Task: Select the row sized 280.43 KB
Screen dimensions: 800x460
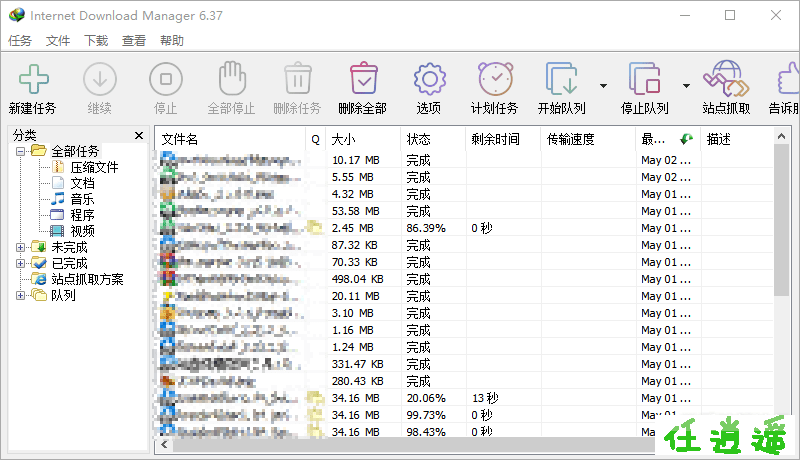Action: point(464,381)
